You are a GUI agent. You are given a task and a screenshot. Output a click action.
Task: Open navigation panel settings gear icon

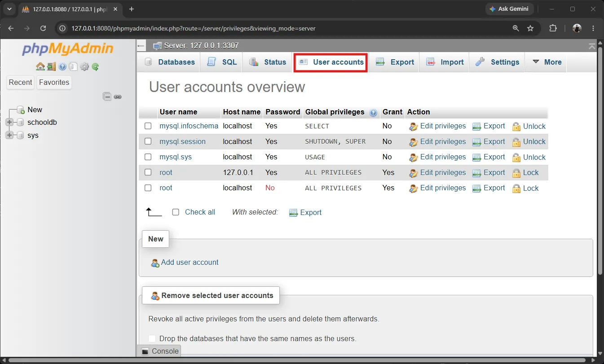pos(84,67)
